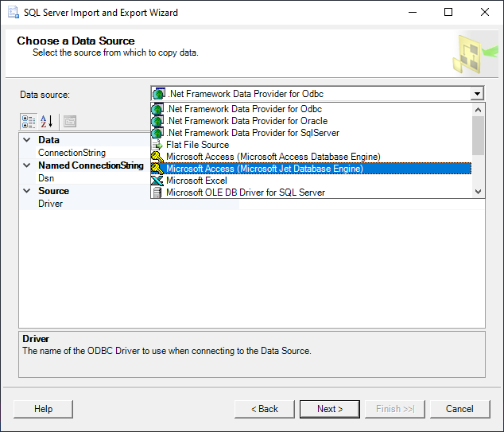Go back with the < Back button
504x432 pixels.
tap(265, 409)
